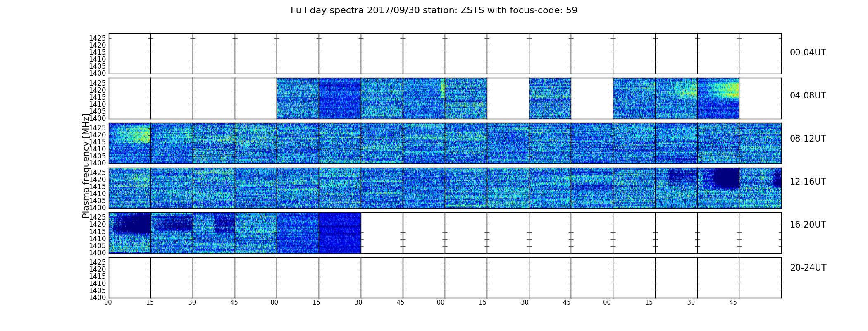Click the 1410 tick label in 00-04UT row
The image size is (868, 331).
coord(98,59)
